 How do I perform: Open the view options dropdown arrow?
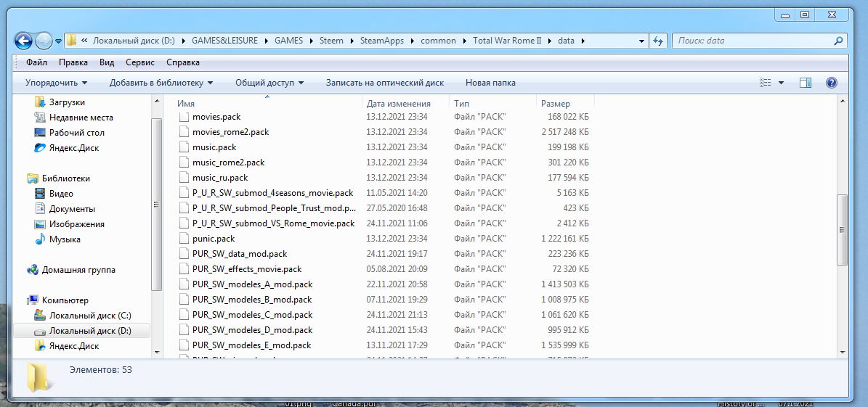[782, 83]
